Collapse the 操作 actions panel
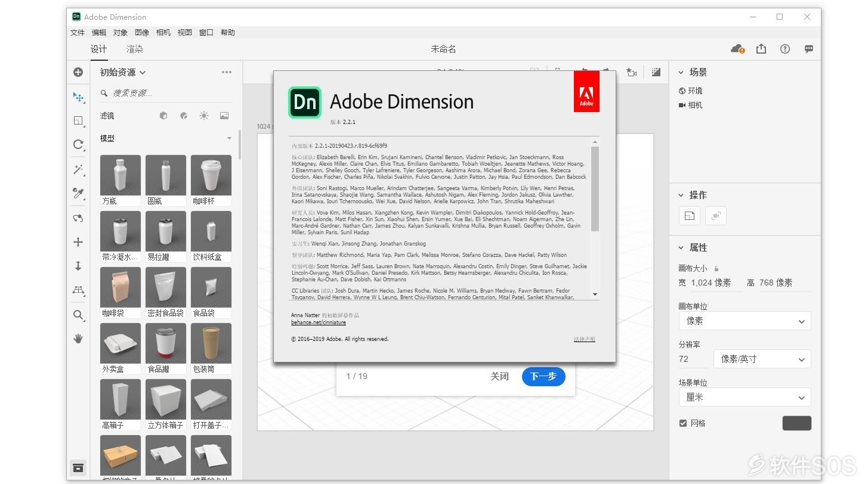The height and width of the screenshot is (484, 868). click(681, 195)
